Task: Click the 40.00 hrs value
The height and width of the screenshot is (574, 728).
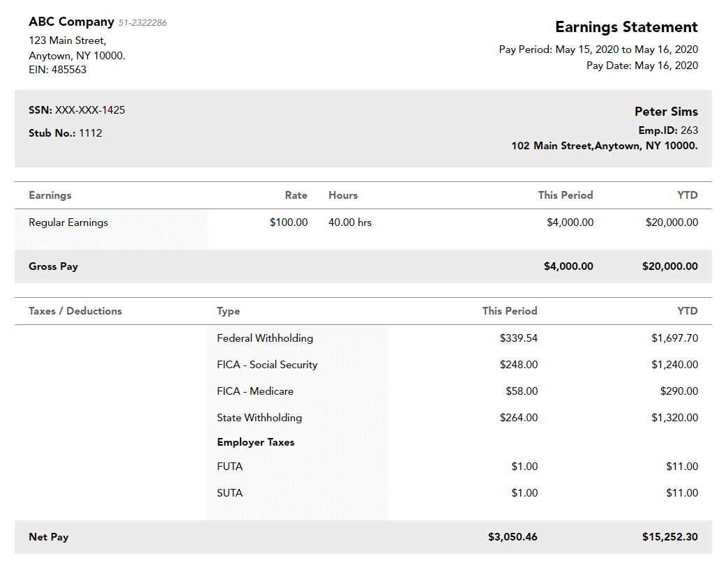Action: point(350,222)
